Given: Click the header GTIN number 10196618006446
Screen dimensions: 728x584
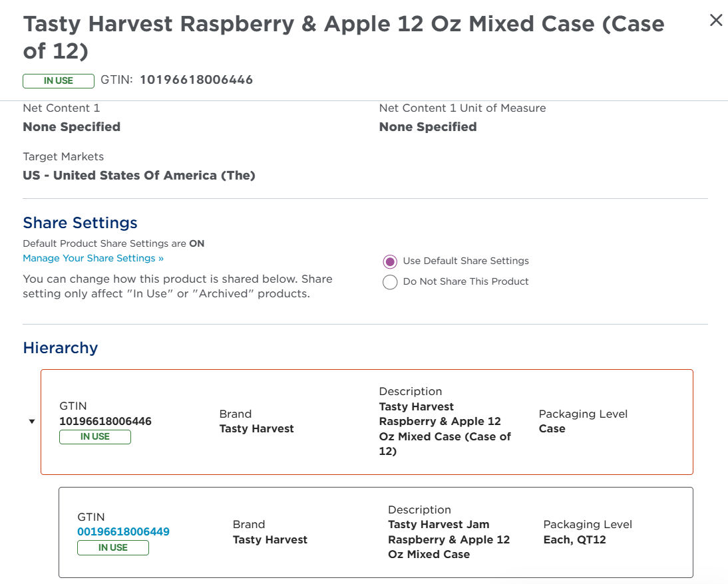Looking at the screenshot, I should click(196, 80).
